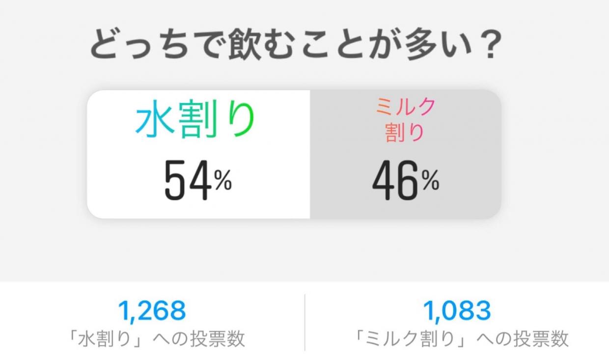
Task: Click the 54% result figure
Action: [197, 182]
